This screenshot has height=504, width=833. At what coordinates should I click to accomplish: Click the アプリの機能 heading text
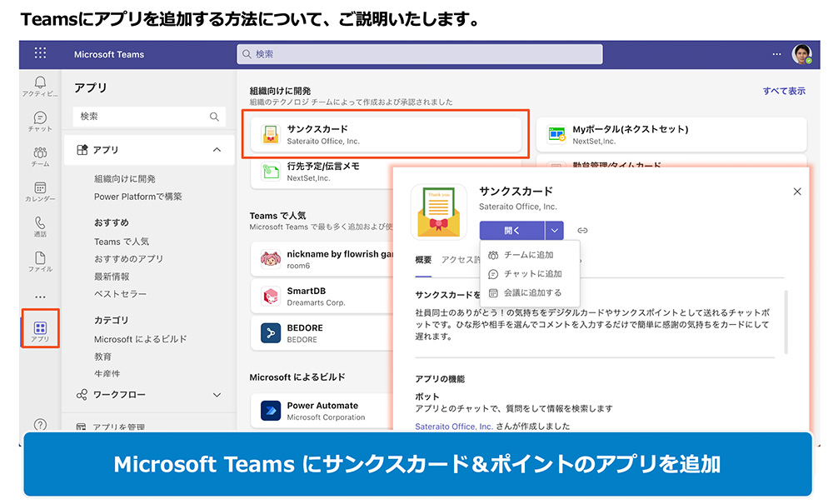pos(440,379)
